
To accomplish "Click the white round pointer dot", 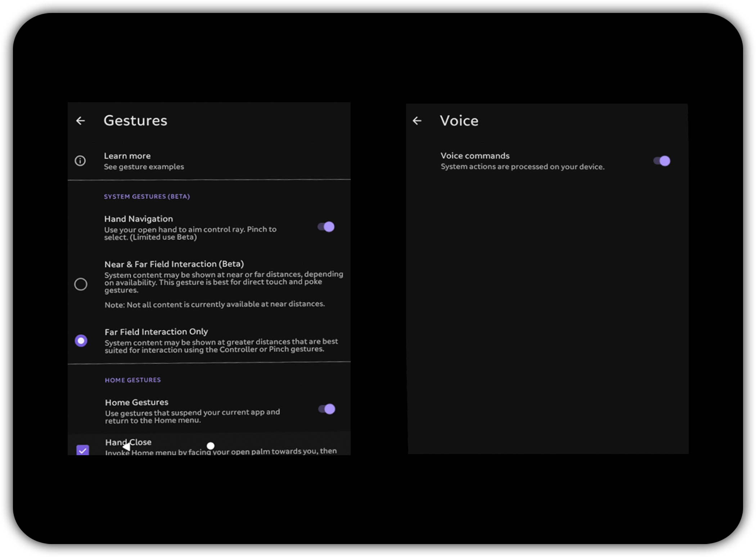I will click(x=211, y=446).
